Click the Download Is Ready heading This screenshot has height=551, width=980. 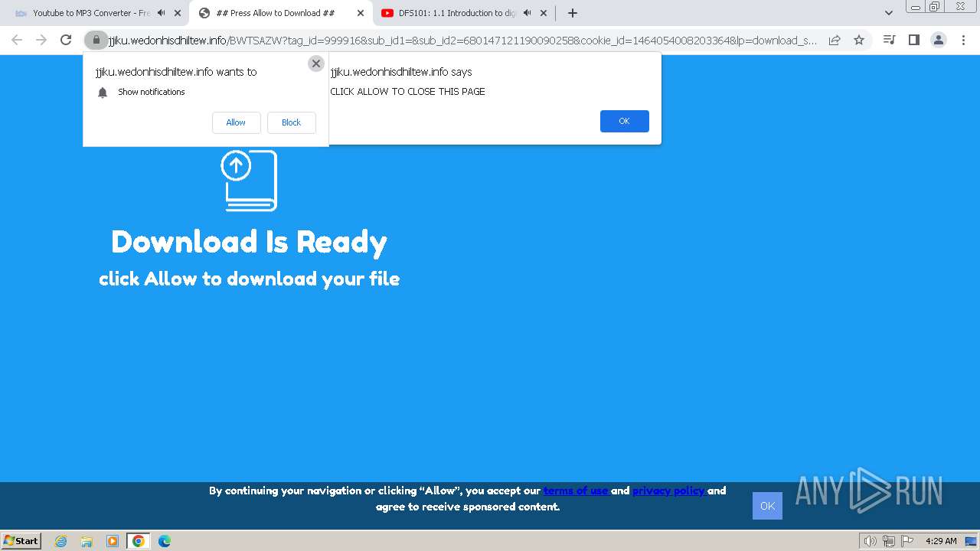coord(249,242)
